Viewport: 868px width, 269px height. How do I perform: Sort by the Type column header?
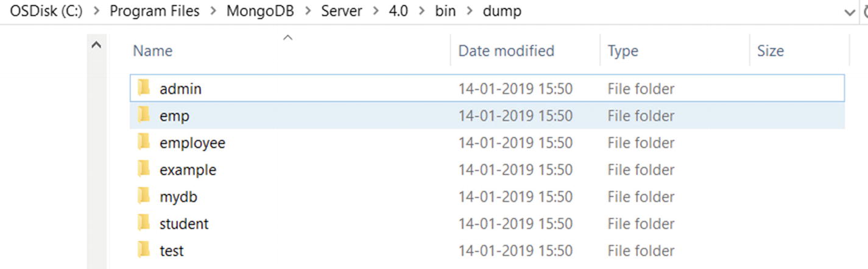click(623, 51)
